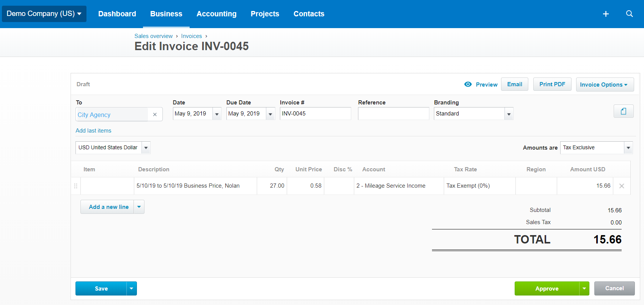Open the Business menu
This screenshot has height=305, width=644.
[166, 14]
